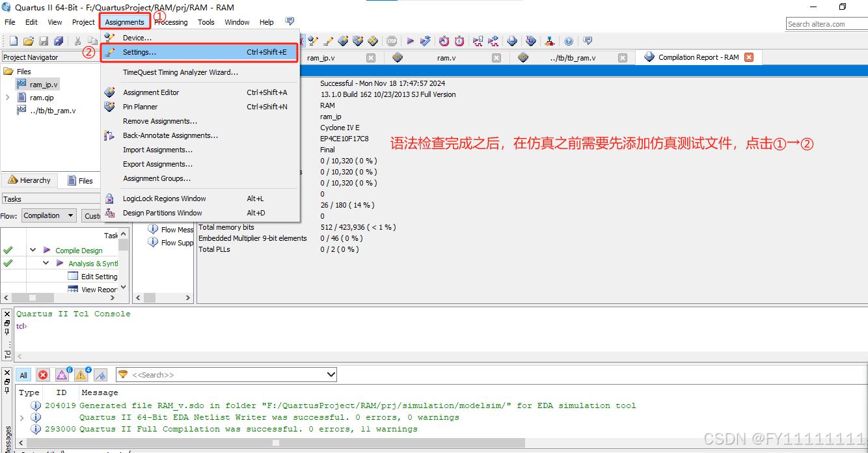Select Back-Annotate Assignments... menu entry
This screenshot has width=868, height=453.
[x=200, y=135]
